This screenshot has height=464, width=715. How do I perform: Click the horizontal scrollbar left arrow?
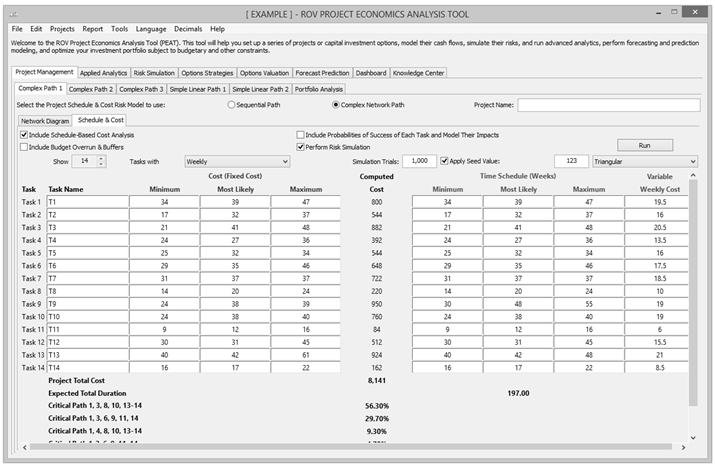point(25,448)
